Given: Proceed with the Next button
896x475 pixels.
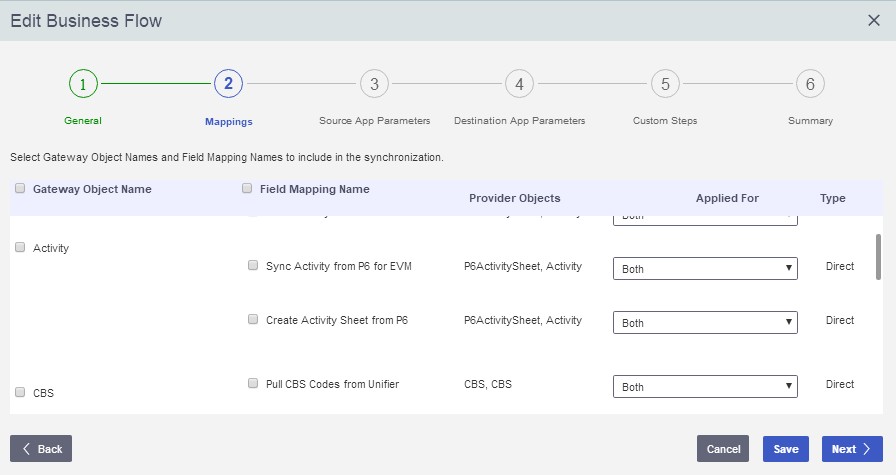Looking at the screenshot, I should (x=852, y=449).
